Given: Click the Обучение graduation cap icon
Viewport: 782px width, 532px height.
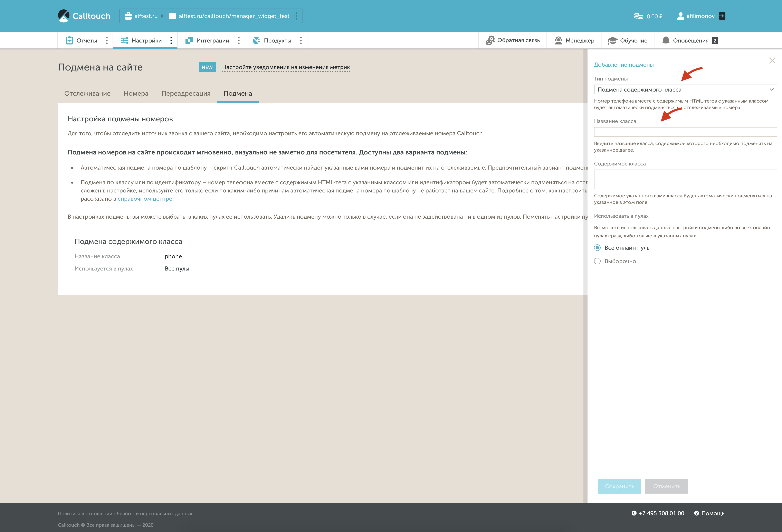Looking at the screenshot, I should [x=612, y=40].
